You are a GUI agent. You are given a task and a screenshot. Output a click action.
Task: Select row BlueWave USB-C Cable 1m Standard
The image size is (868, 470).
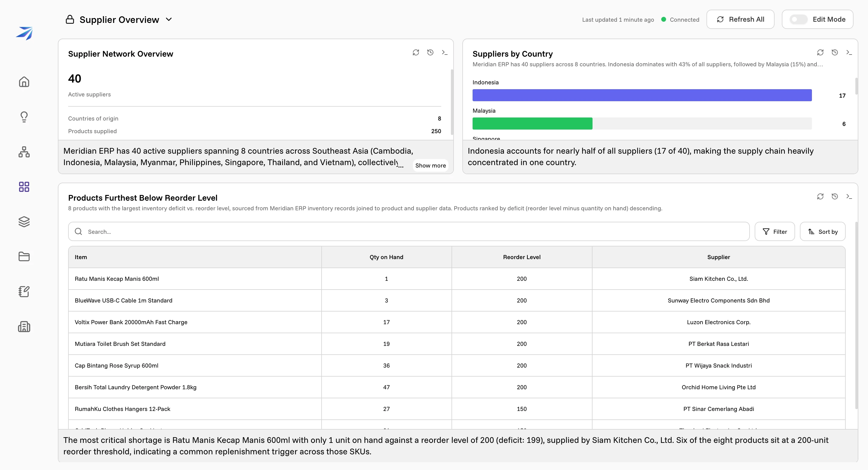[457, 301]
